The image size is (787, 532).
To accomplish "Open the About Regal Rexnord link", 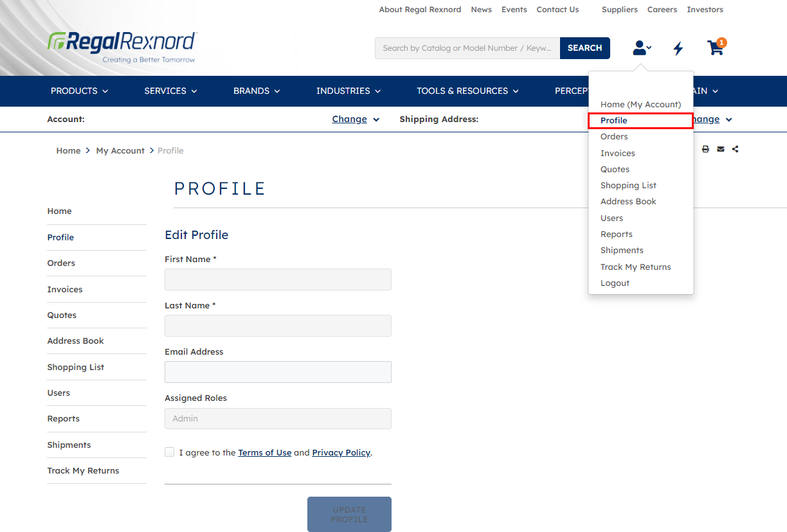I will (420, 10).
